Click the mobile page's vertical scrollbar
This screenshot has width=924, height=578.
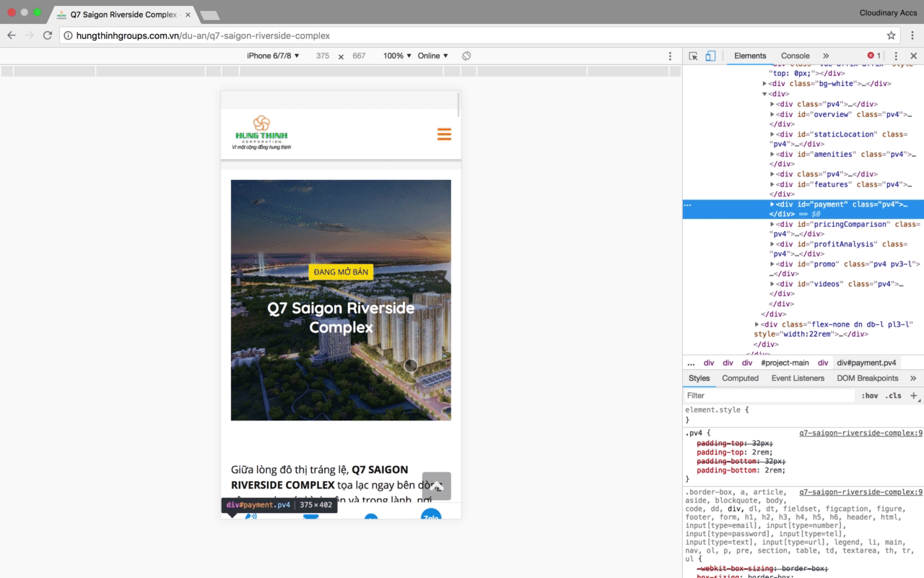(458, 104)
